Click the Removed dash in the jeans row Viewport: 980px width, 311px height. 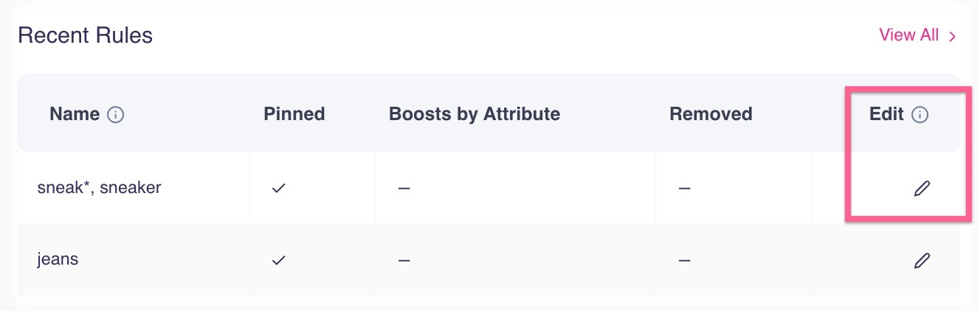click(x=684, y=260)
